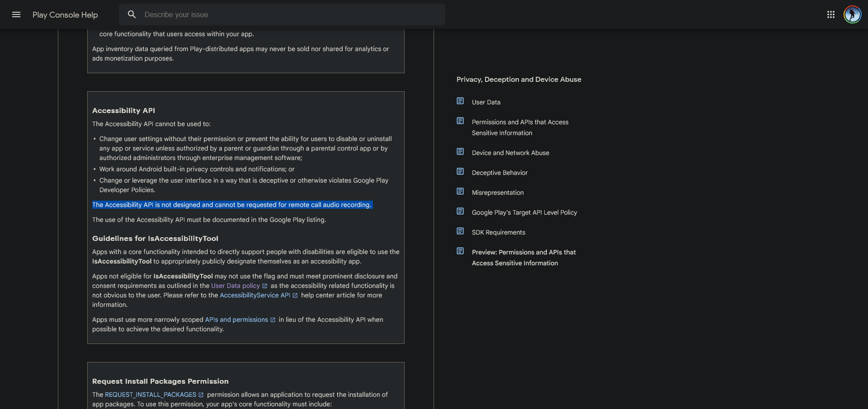Open the User Data policy link
868x409 pixels.
pos(235,286)
